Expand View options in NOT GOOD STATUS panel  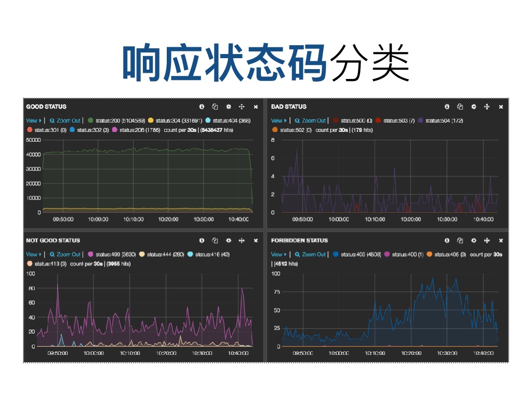tap(34, 254)
